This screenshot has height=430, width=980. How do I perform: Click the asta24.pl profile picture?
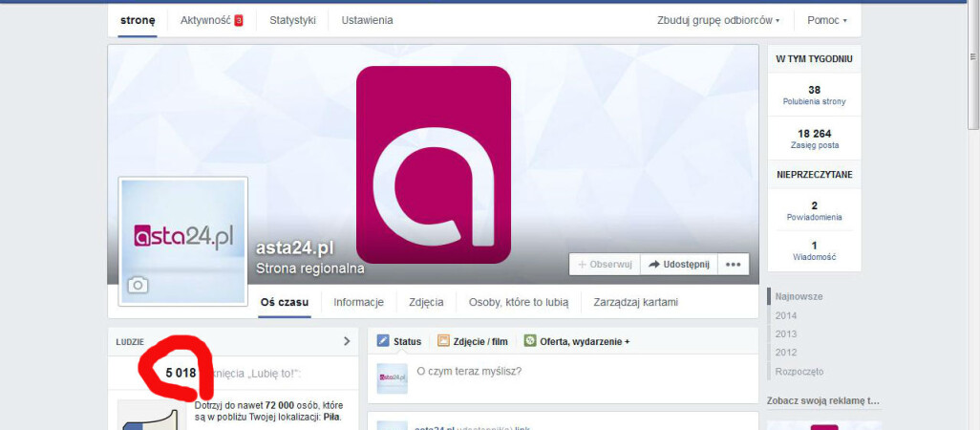(183, 241)
